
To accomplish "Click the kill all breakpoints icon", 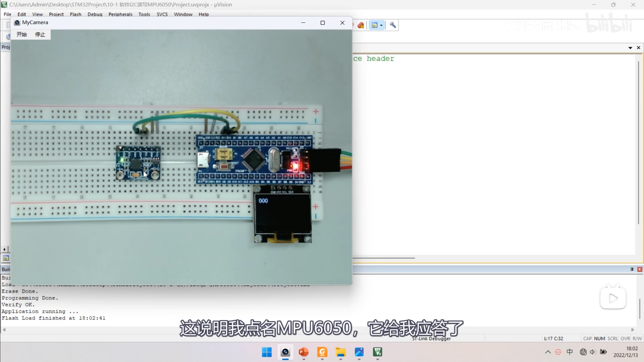I will click(x=361, y=25).
